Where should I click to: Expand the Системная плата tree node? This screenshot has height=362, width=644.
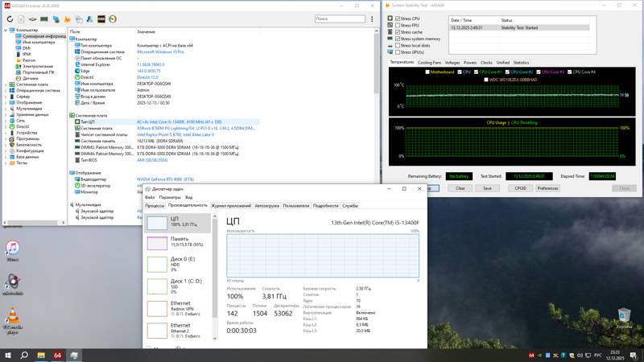(6, 84)
